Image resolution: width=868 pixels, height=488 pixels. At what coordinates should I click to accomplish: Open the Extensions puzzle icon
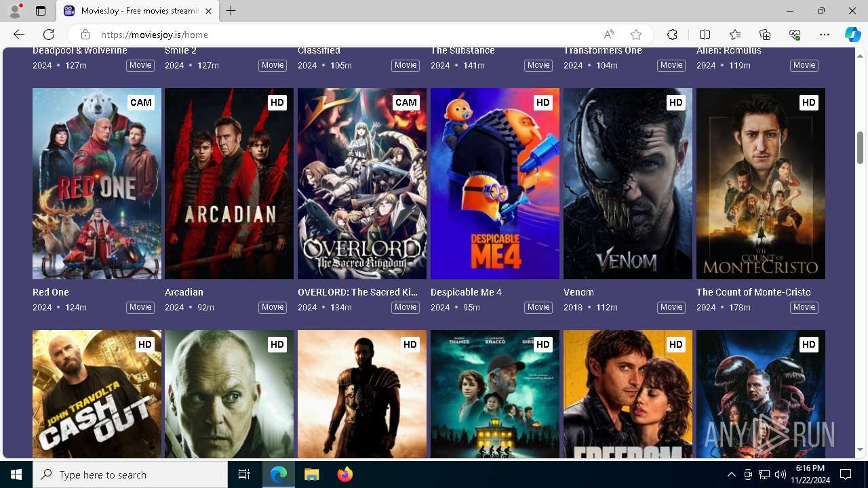pos(672,35)
